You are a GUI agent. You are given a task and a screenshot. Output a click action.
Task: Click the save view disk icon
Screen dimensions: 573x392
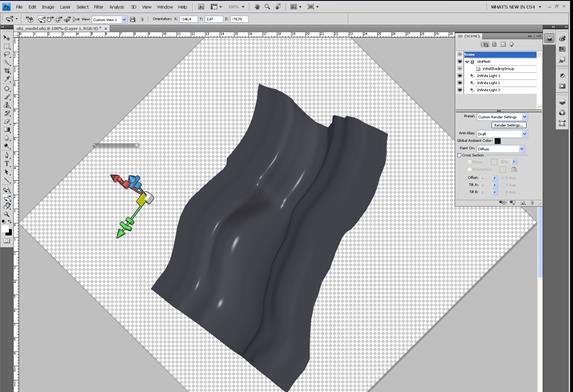pyautogui.click(x=133, y=19)
